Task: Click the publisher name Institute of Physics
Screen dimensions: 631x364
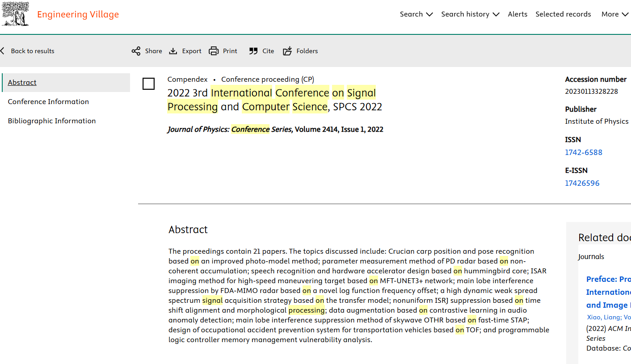Action: (x=597, y=121)
